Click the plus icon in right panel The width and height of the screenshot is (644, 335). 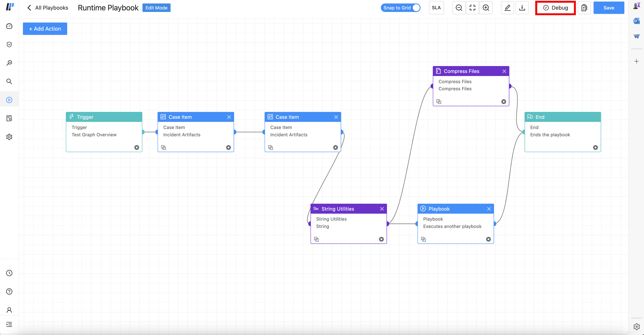click(636, 61)
